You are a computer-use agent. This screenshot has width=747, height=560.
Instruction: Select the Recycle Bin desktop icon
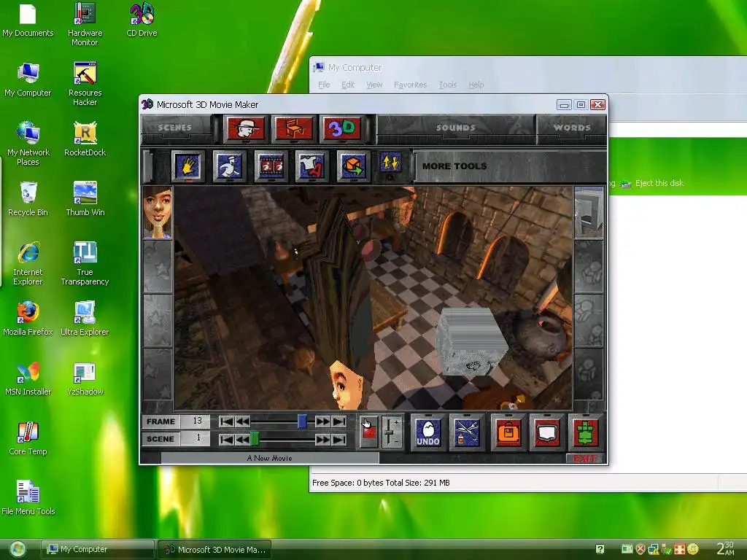(28, 200)
